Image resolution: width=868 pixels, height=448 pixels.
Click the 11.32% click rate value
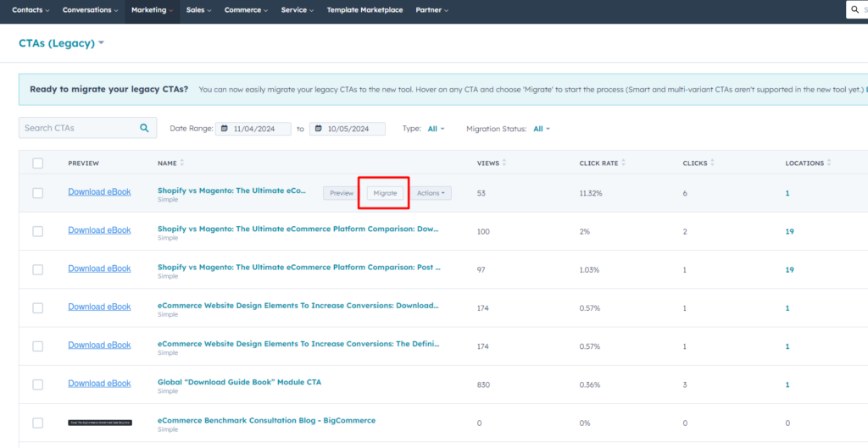[591, 194]
